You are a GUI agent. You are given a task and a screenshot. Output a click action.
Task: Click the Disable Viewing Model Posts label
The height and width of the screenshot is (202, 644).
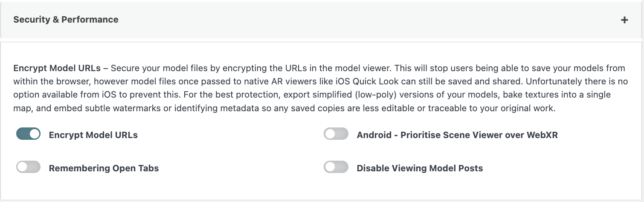click(420, 168)
